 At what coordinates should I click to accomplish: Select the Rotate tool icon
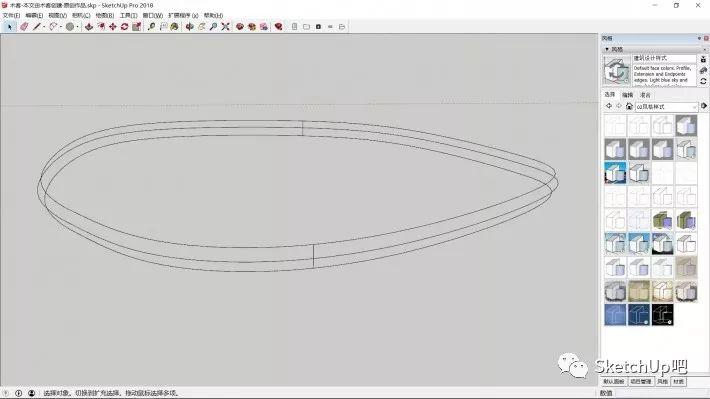(x=125, y=27)
